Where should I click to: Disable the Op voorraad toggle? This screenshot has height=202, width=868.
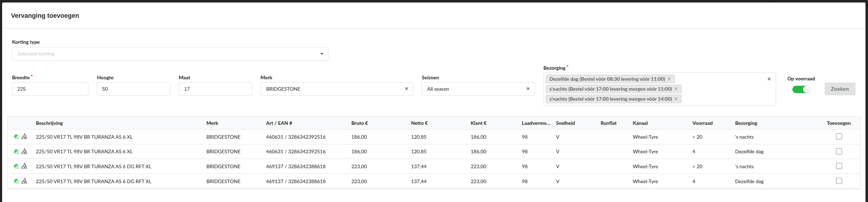801,90
